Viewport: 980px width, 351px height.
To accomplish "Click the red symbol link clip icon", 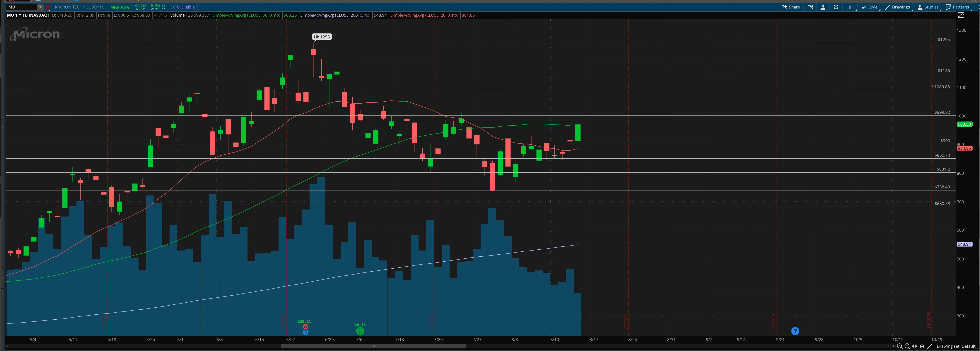I will [47, 7].
